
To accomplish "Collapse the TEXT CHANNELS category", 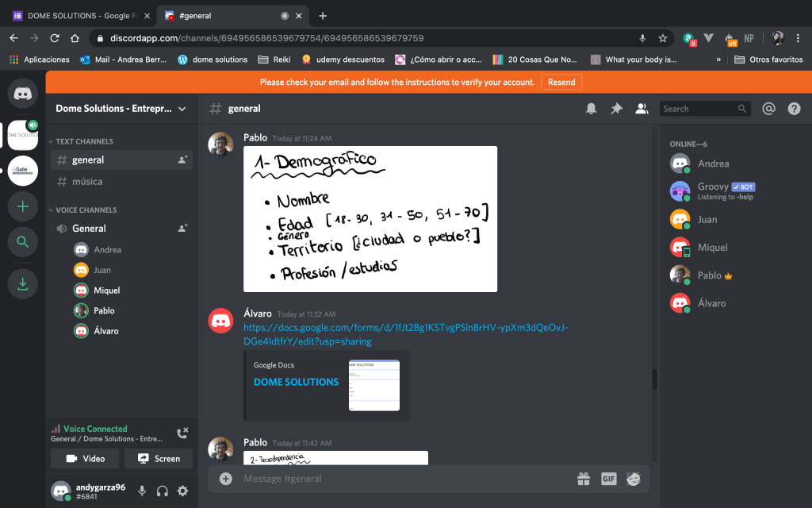I will coord(83,141).
